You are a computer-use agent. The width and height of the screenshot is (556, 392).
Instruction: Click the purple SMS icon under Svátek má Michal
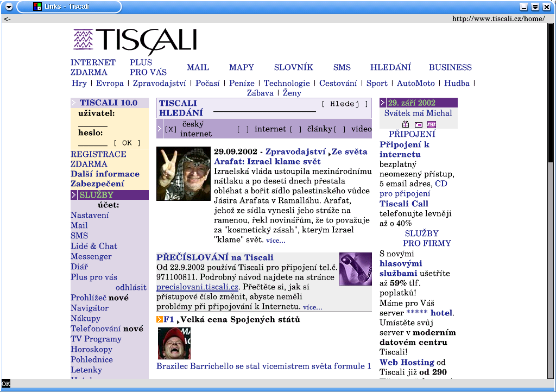432,125
